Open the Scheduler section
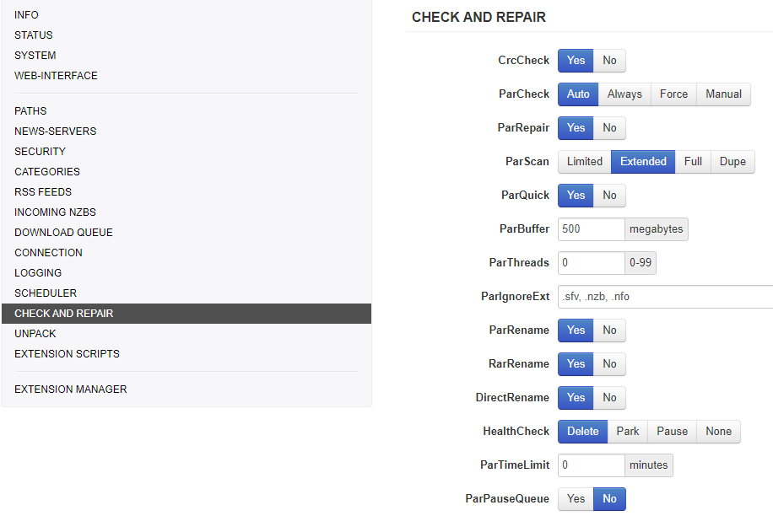This screenshot has height=532, width=773. 46,293
